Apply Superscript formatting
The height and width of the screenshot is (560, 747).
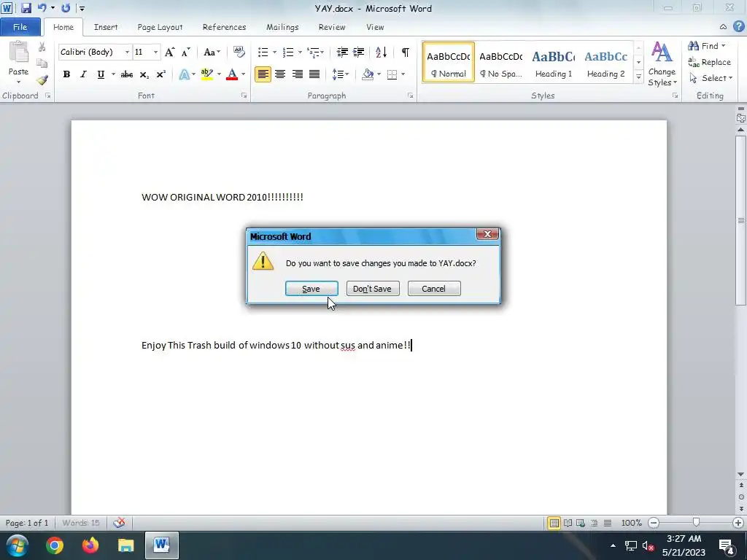tap(161, 74)
